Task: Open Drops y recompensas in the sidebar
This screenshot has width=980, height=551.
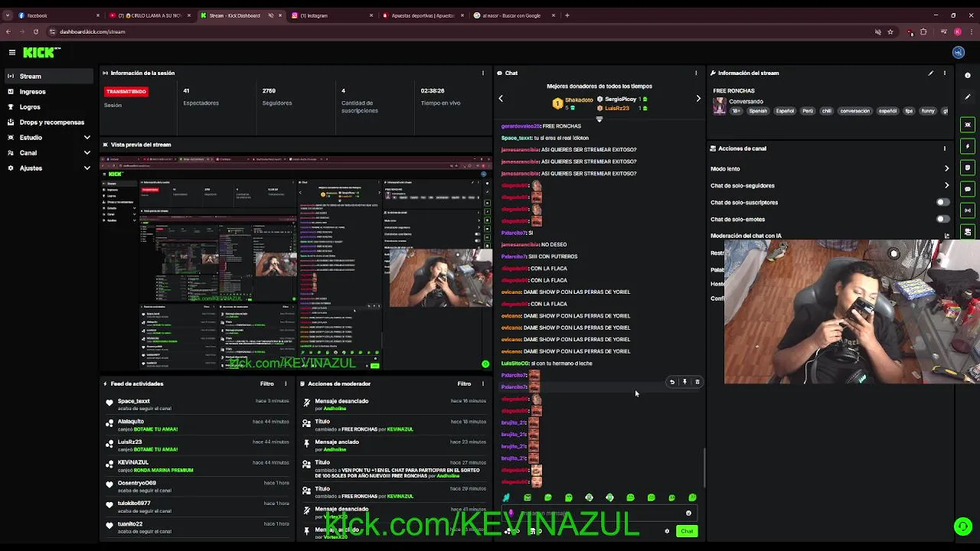Action: click(x=48, y=122)
